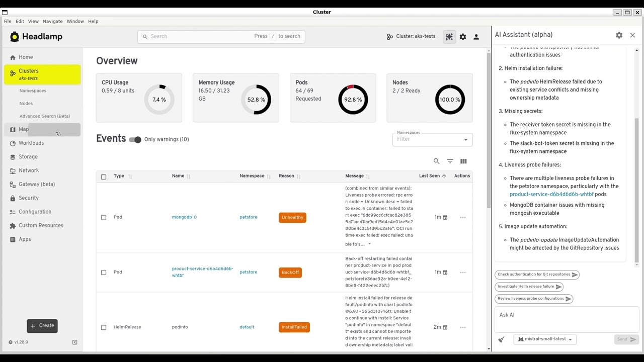The width and height of the screenshot is (644, 362).
Task: Open the user account icon
Action: click(x=476, y=37)
